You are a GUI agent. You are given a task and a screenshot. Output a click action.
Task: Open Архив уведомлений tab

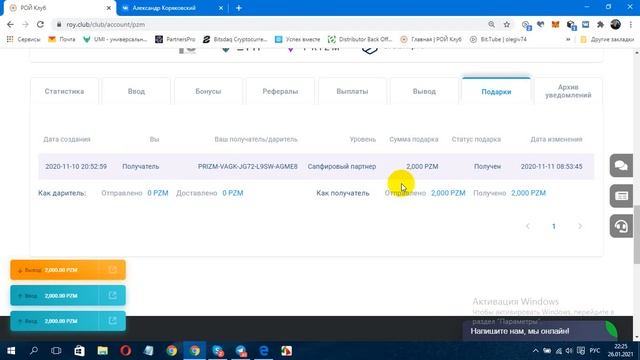coord(568,91)
